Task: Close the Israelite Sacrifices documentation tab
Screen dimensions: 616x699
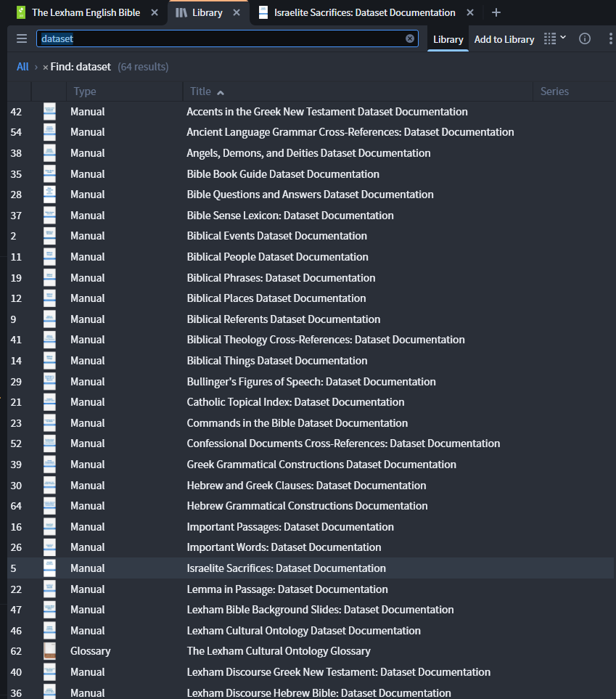Action: [x=470, y=12]
